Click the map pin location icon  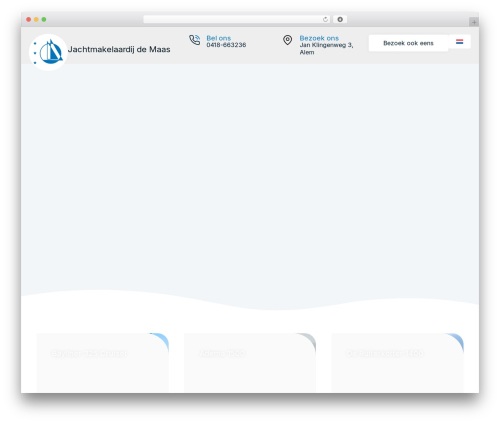(287, 40)
